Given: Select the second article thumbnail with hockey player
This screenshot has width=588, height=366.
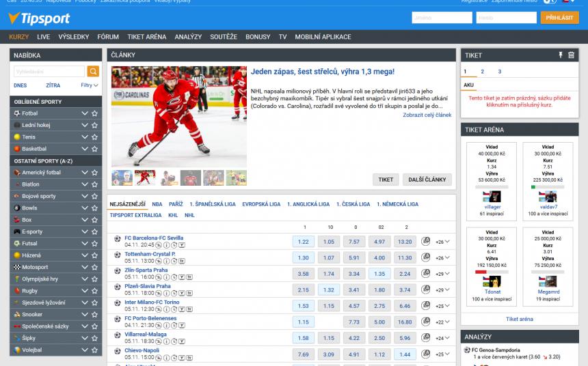Looking at the screenshot, I should [145, 178].
